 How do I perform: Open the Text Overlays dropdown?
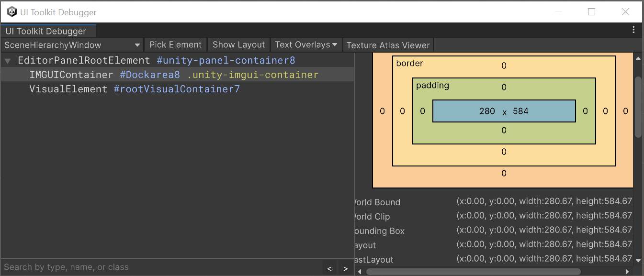306,44
